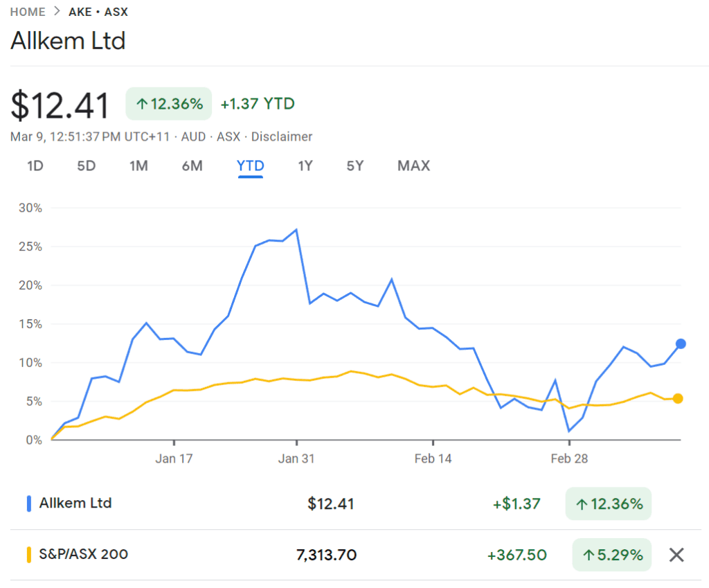Click the $12.41 headline price
This screenshot has width=709, height=588.
tap(60, 105)
